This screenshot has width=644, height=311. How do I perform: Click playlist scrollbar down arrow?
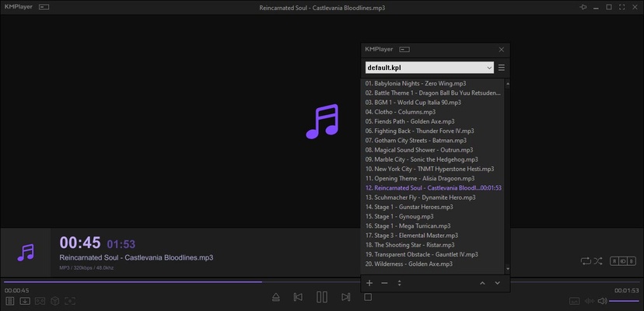tap(508, 269)
